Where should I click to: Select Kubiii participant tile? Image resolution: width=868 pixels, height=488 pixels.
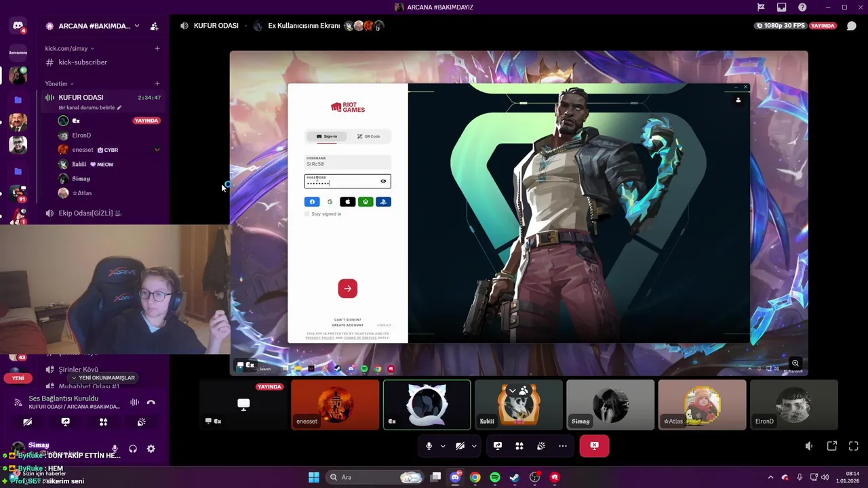(519, 405)
